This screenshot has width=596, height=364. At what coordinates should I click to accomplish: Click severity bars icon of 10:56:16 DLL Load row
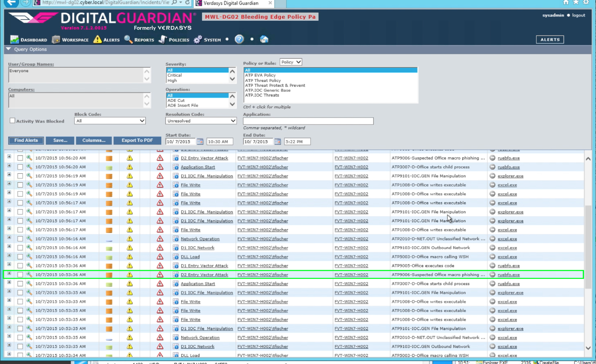[109, 257]
